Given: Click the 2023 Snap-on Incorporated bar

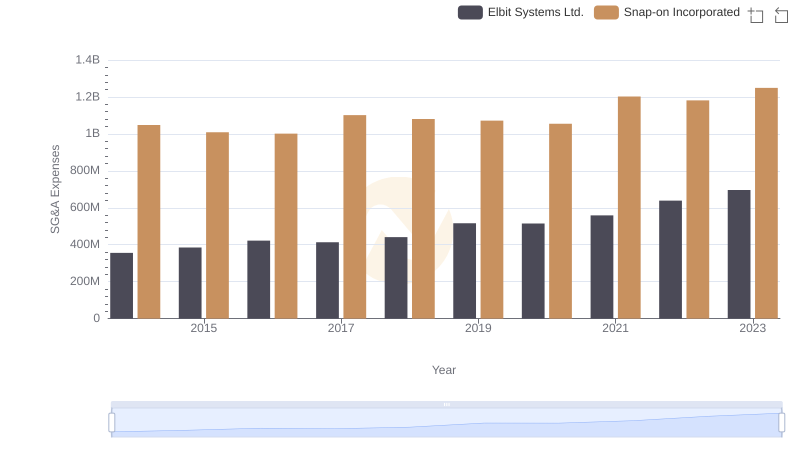Looking at the screenshot, I should [766, 203].
